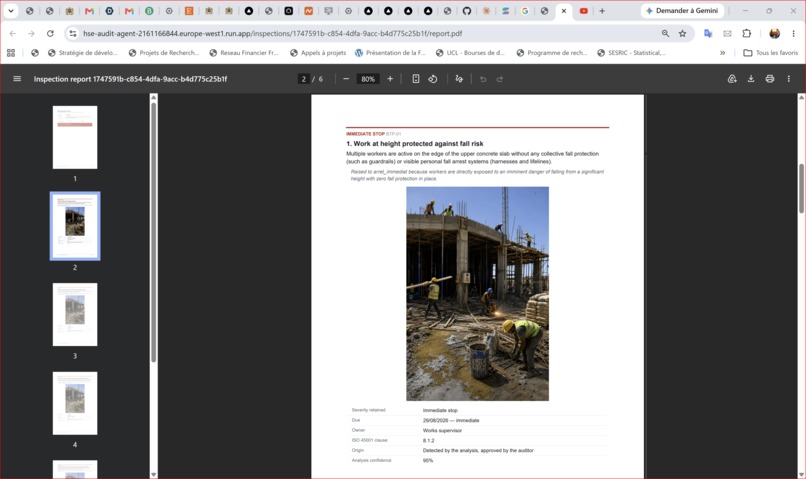Click the mail envelope extension icon

tap(727, 33)
